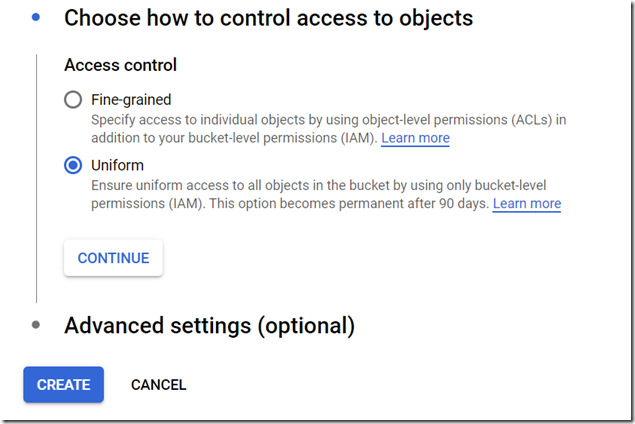Expand the Advanced settings (optional) section
Image resolution: width=635 pixels, height=424 pixels.
coord(209,325)
